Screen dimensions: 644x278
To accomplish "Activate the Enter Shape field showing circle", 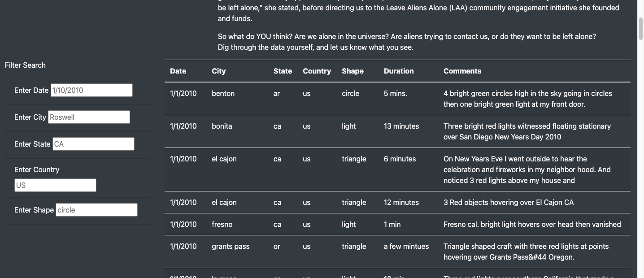I will 97,210.
